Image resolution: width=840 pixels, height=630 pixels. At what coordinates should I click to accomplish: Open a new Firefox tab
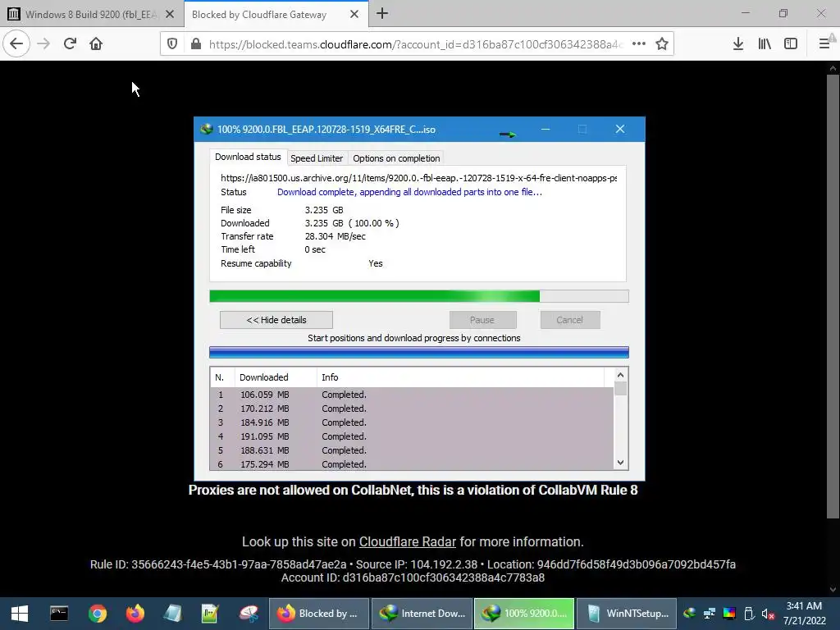pos(382,14)
